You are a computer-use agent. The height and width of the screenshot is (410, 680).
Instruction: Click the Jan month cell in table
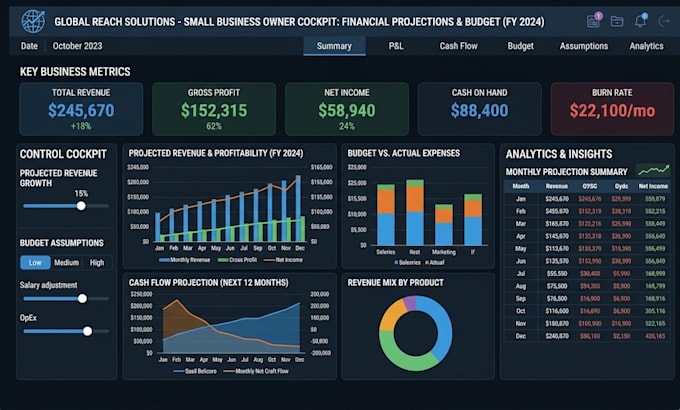(520, 199)
